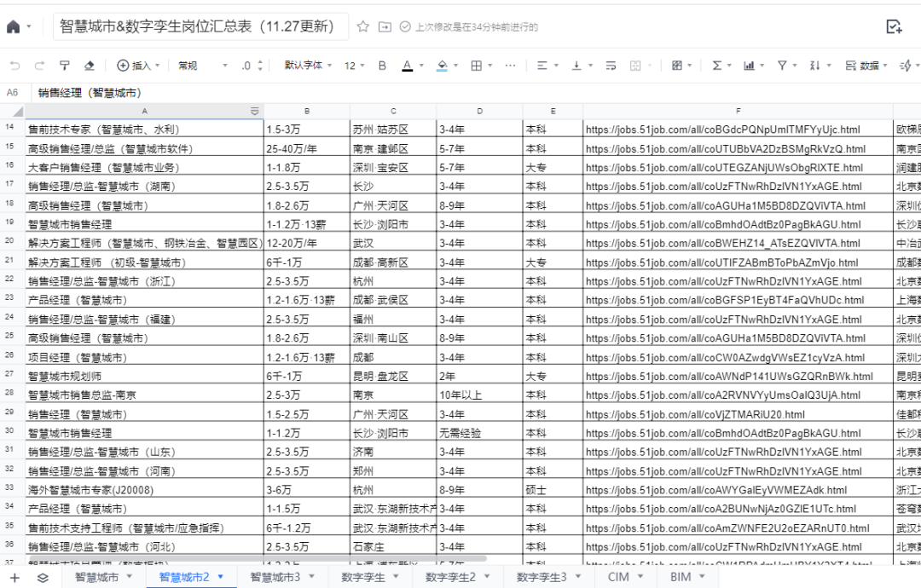Screen dimensions: 921x588
Task: Select the format painter tool
Action: coord(64,64)
